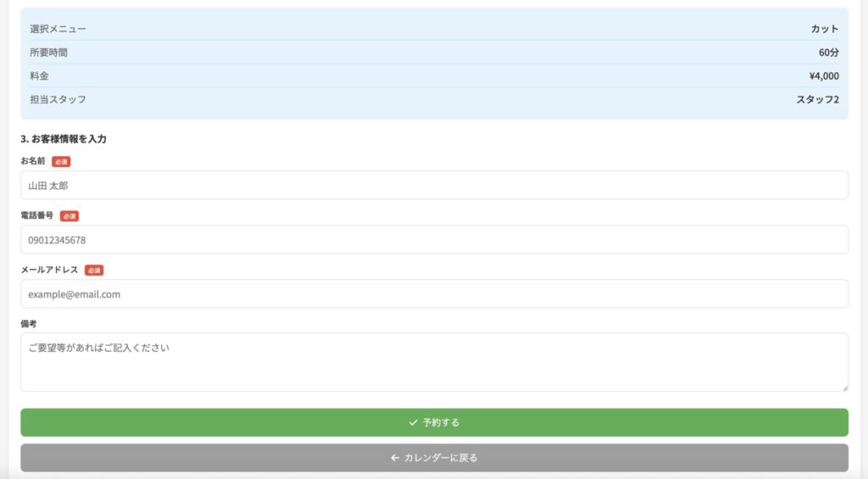Click the 必須 badge next to メールアドレス
The height and width of the screenshot is (479, 868).
click(94, 270)
